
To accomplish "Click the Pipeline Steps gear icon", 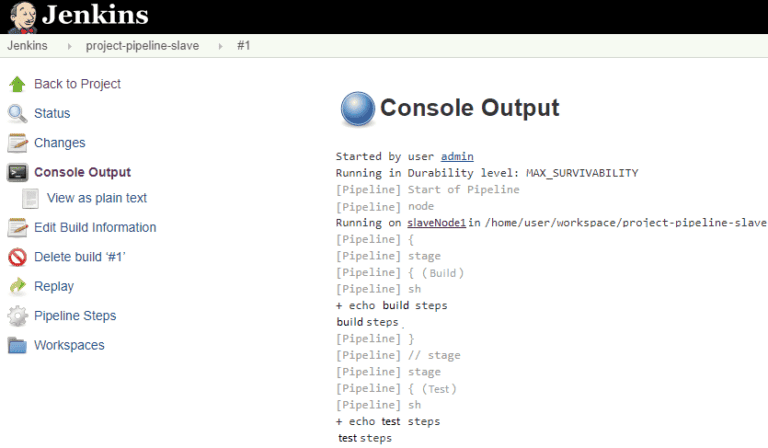I will coord(18,316).
